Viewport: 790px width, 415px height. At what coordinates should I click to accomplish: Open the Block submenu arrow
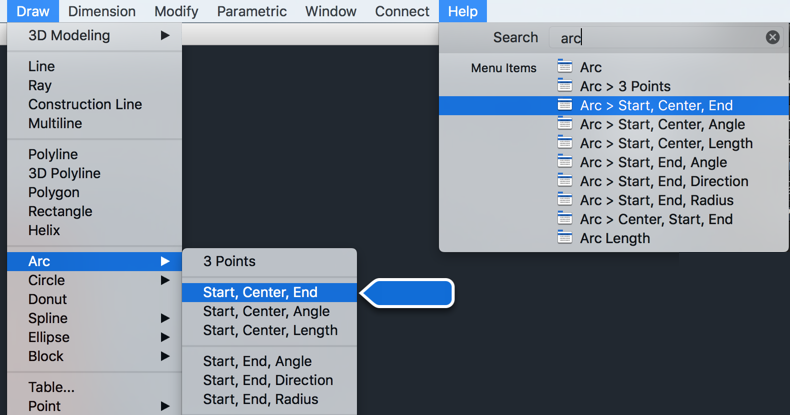(165, 356)
